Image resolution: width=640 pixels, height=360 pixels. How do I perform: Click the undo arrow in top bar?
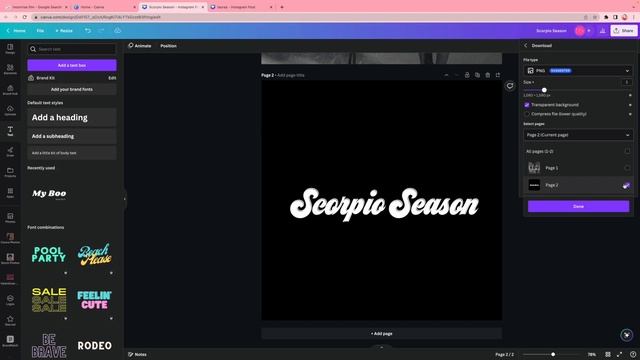point(88,31)
